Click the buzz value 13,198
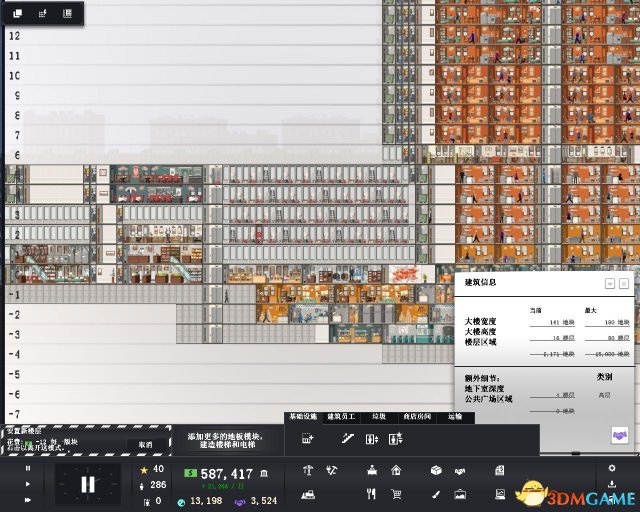The width and height of the screenshot is (640, 512). [206, 501]
